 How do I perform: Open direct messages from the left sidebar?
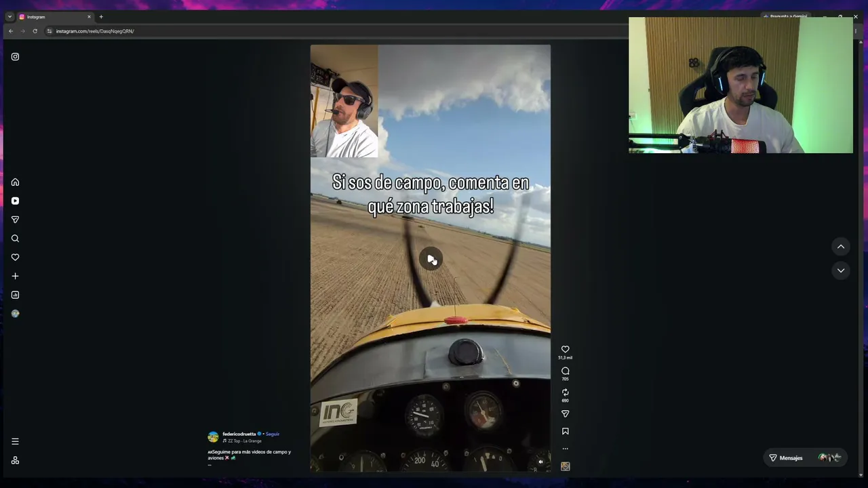(x=15, y=220)
